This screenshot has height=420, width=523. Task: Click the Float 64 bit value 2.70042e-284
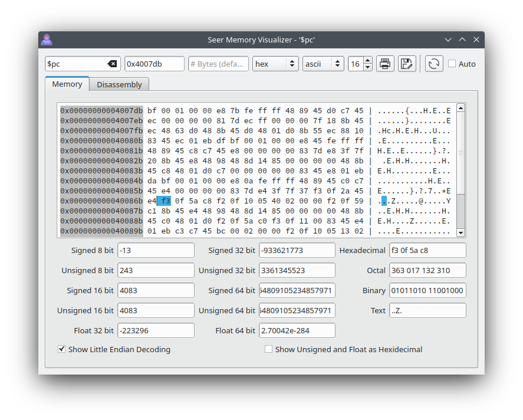pos(297,330)
